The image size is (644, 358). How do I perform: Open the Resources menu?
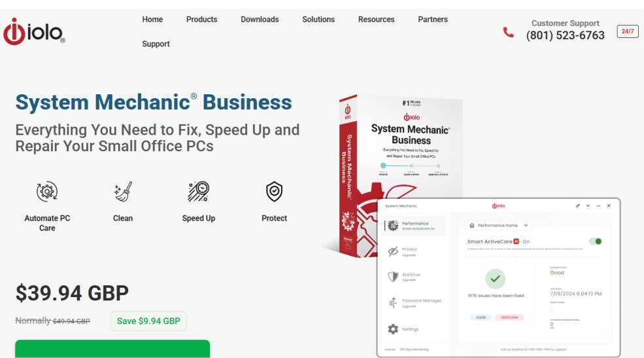(x=376, y=20)
